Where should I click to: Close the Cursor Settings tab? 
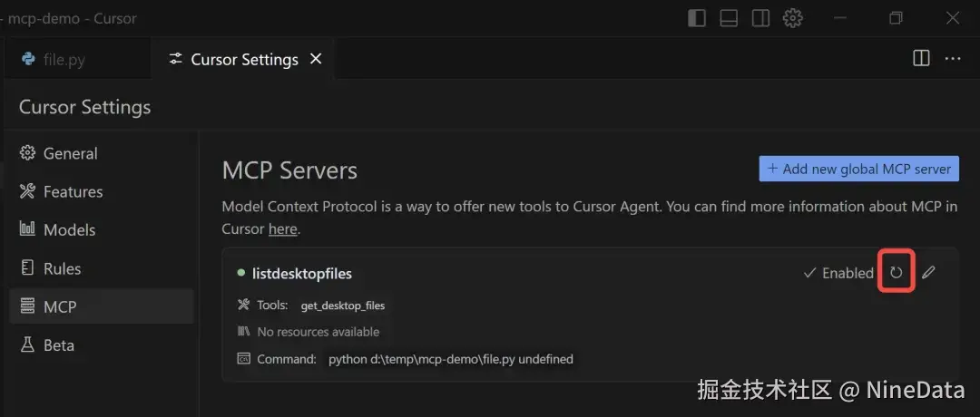[316, 59]
